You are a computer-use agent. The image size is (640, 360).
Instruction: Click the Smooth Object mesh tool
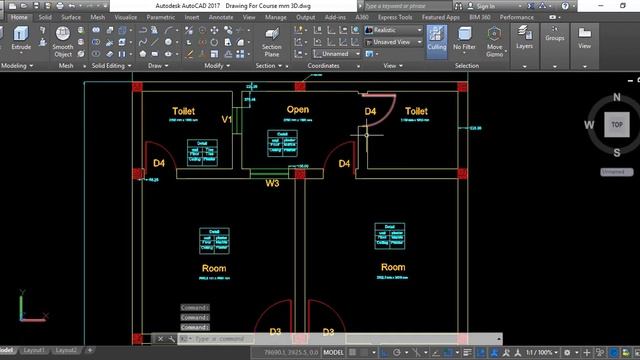click(62, 42)
